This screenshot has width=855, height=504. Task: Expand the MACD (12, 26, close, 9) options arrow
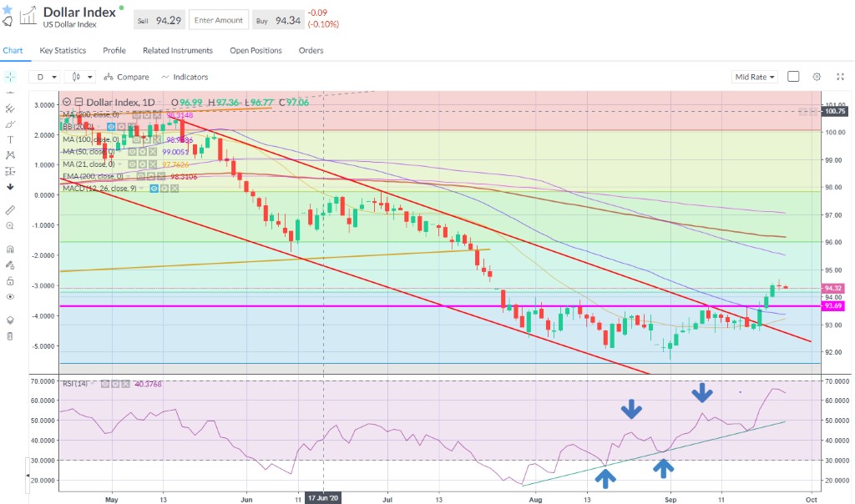click(x=142, y=189)
